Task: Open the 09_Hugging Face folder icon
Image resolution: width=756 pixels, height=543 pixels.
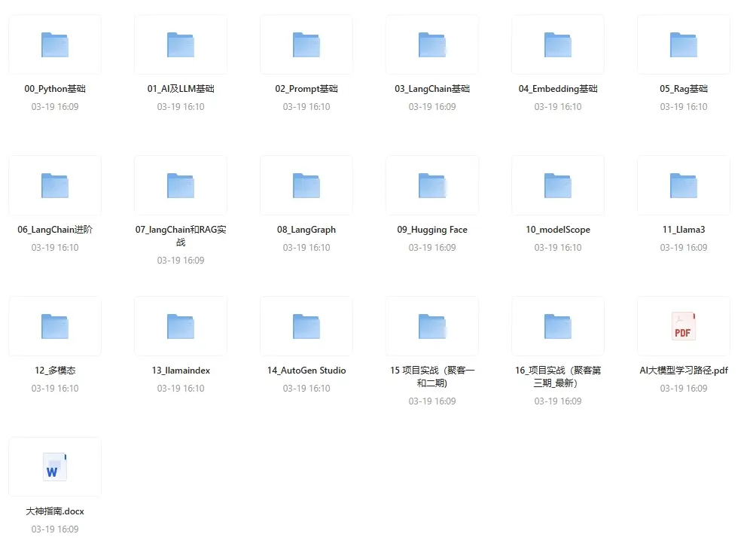Action: [432, 186]
